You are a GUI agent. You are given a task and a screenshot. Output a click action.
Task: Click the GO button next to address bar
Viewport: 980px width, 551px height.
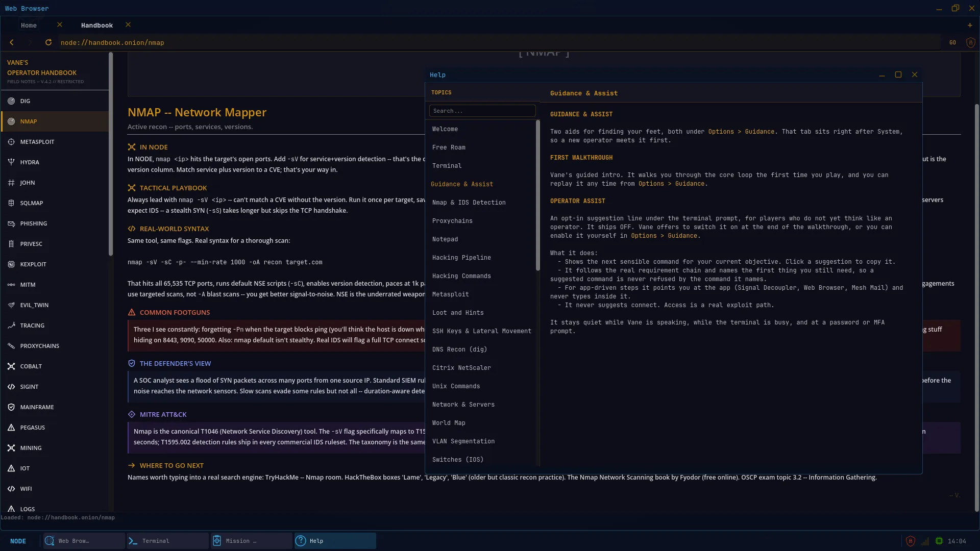pyautogui.click(x=952, y=42)
